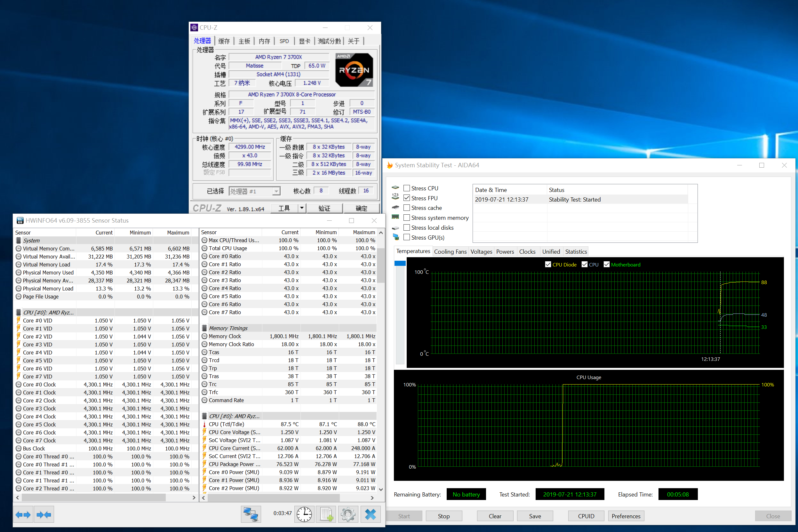This screenshot has width=798, height=532.
Task: Click the CPU-Z title bar icon
Action: (x=194, y=28)
